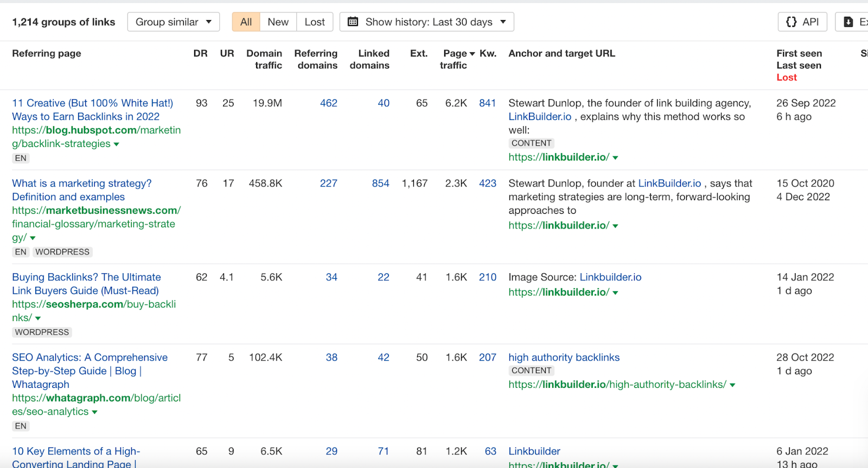Screen dimensions: 868x468
Task: Open the Linkbuilder.io Image Source anchor
Action: 610,277
